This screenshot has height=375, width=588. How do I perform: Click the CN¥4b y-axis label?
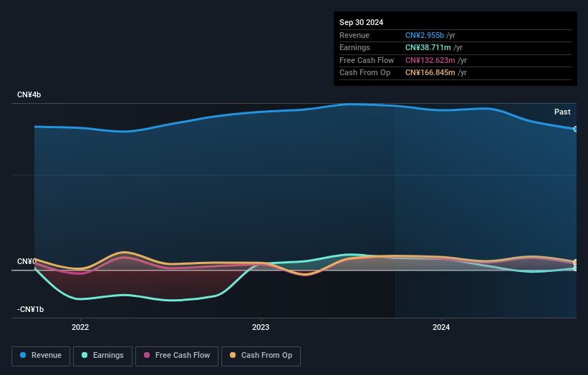[x=29, y=94]
